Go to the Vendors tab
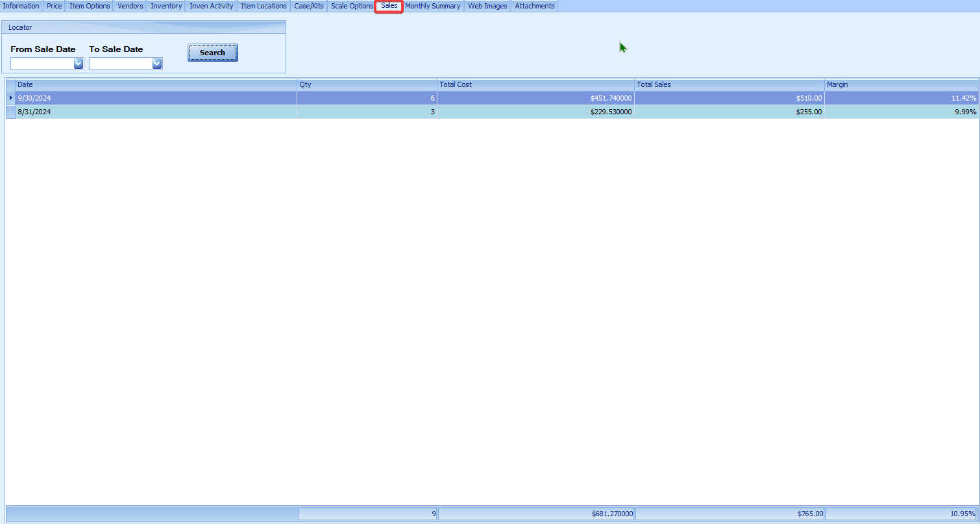Viewport: 980px width, 524px height. click(130, 6)
